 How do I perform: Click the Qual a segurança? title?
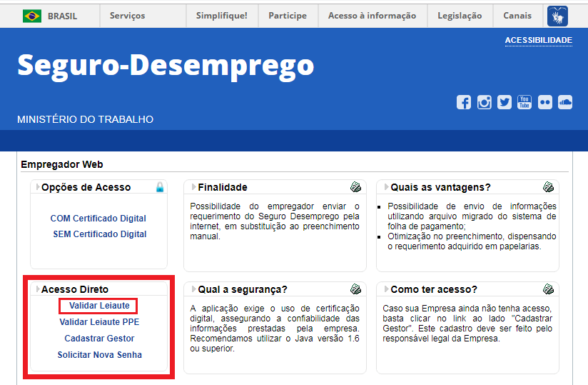tap(243, 289)
